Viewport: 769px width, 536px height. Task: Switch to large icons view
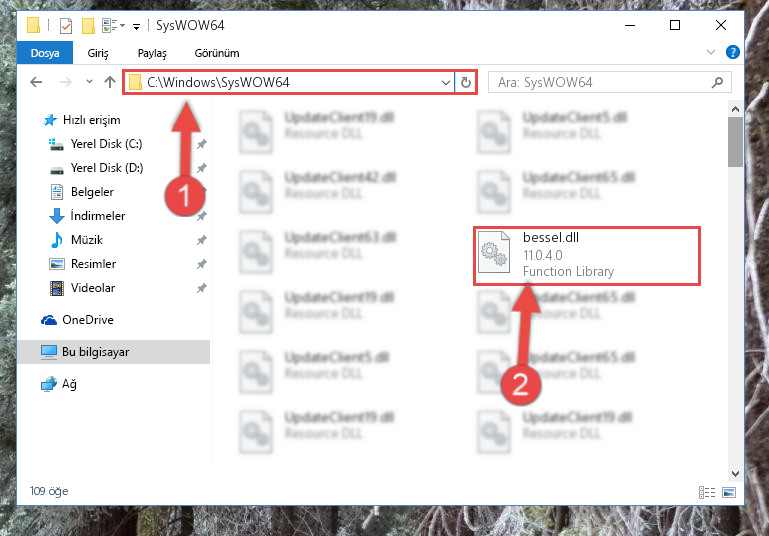pyautogui.click(x=729, y=492)
